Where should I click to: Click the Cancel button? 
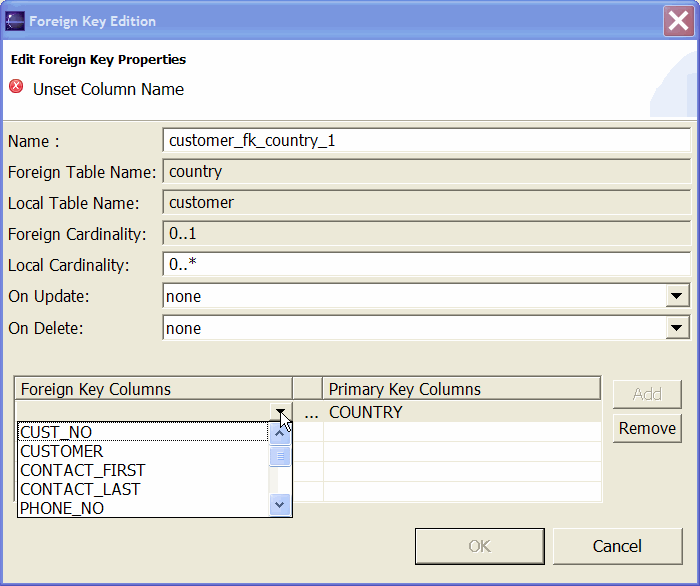pyautogui.click(x=617, y=546)
